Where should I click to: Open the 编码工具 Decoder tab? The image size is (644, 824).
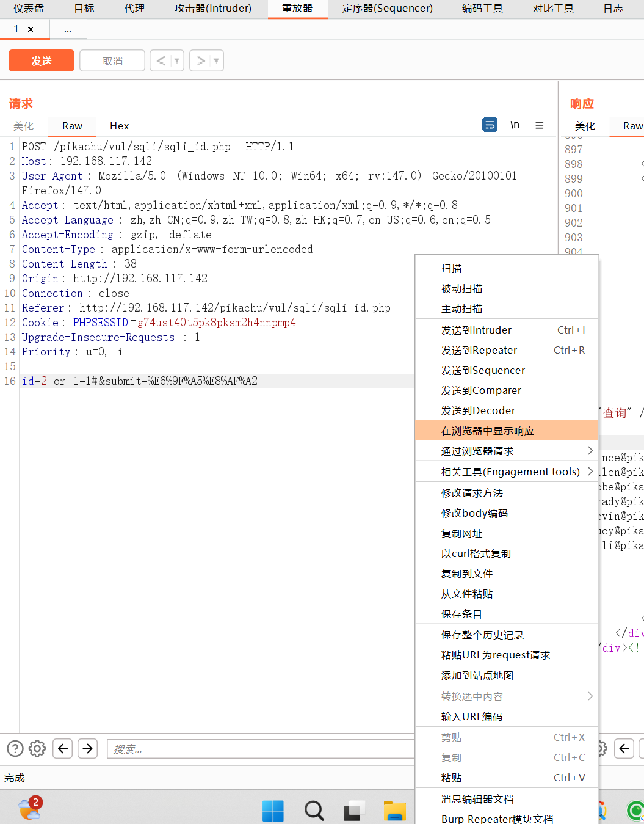pyautogui.click(x=482, y=8)
